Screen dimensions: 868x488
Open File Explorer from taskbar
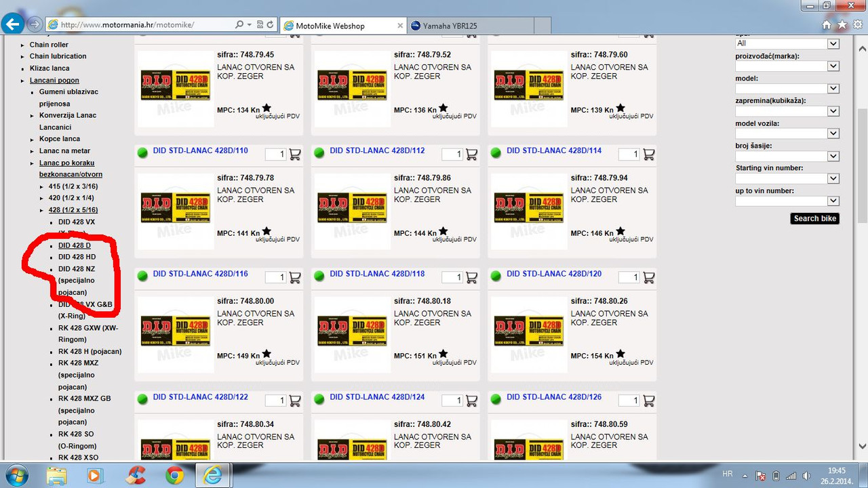coord(56,476)
